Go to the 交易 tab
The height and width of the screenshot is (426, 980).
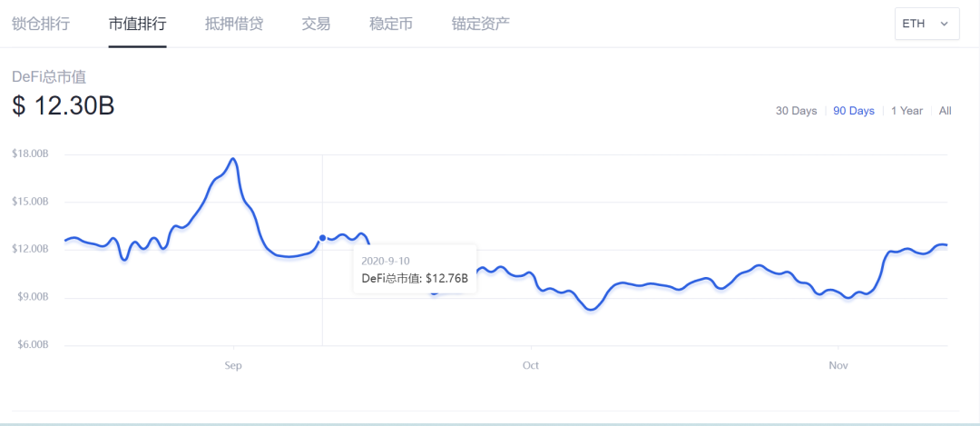pyautogui.click(x=317, y=24)
